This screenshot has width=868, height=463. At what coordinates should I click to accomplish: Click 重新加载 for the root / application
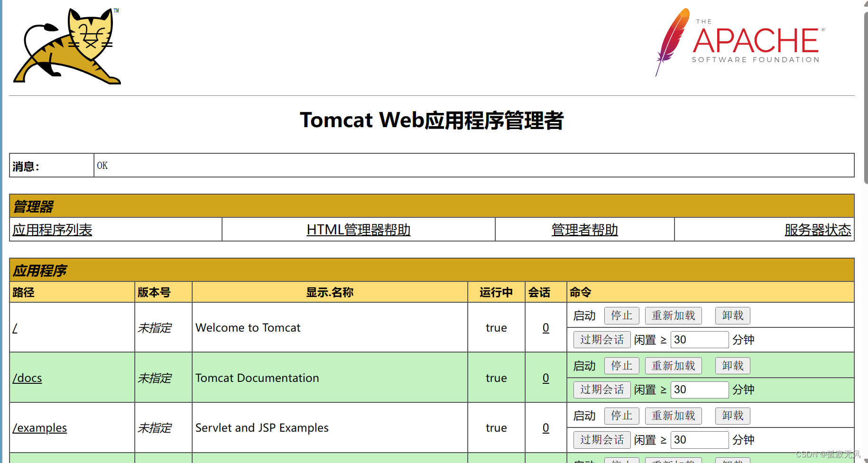[673, 315]
